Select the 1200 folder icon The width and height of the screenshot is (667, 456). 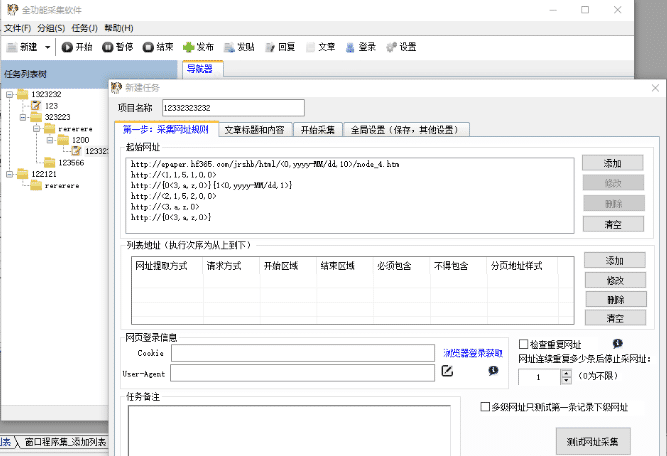63,140
